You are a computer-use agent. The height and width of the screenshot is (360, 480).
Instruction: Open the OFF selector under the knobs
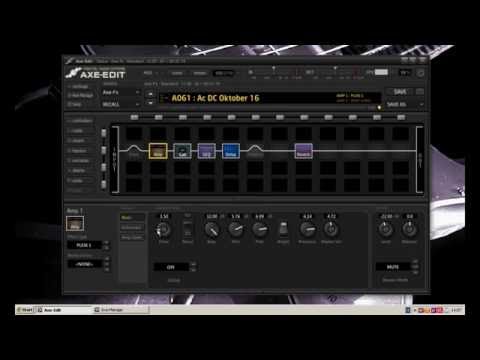coord(171,267)
